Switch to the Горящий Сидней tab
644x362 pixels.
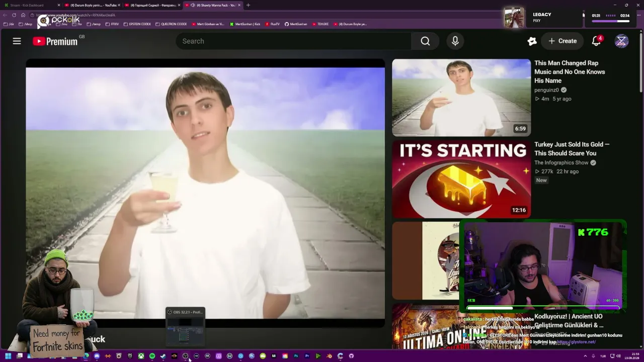(152, 5)
